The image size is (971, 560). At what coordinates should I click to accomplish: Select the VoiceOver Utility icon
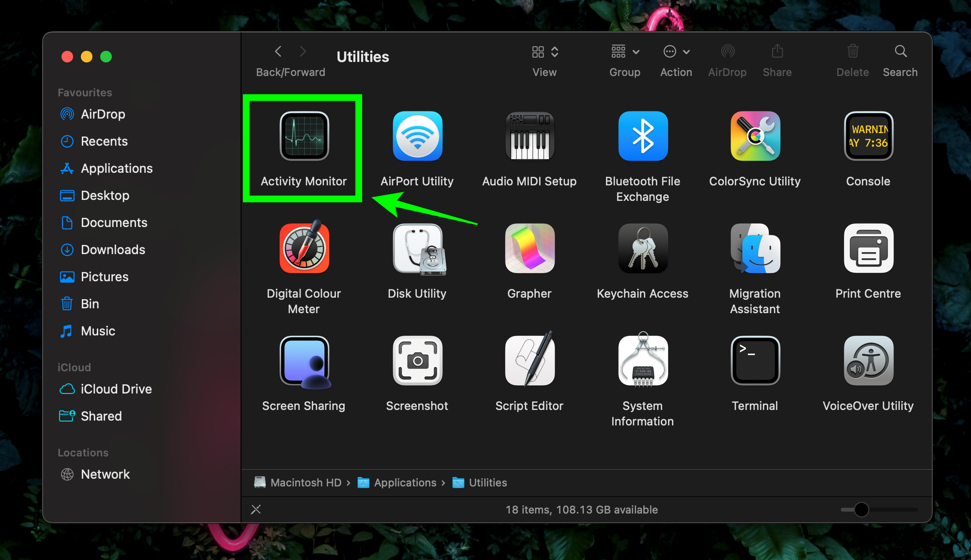(x=868, y=361)
